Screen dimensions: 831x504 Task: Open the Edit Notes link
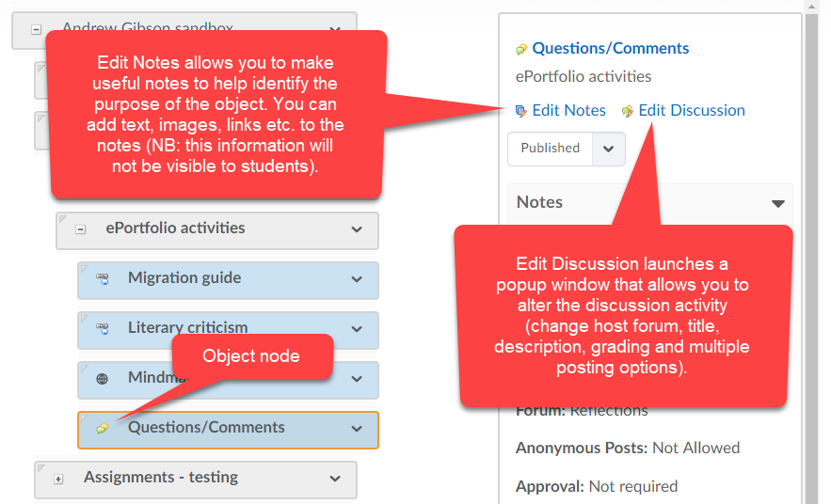[568, 110]
